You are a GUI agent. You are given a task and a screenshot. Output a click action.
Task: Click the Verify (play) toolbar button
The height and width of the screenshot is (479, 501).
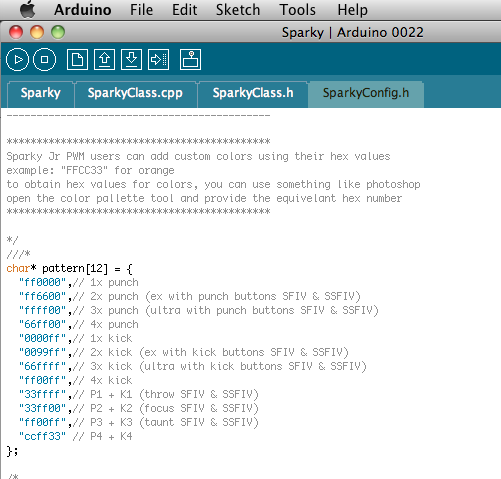click(x=17, y=60)
